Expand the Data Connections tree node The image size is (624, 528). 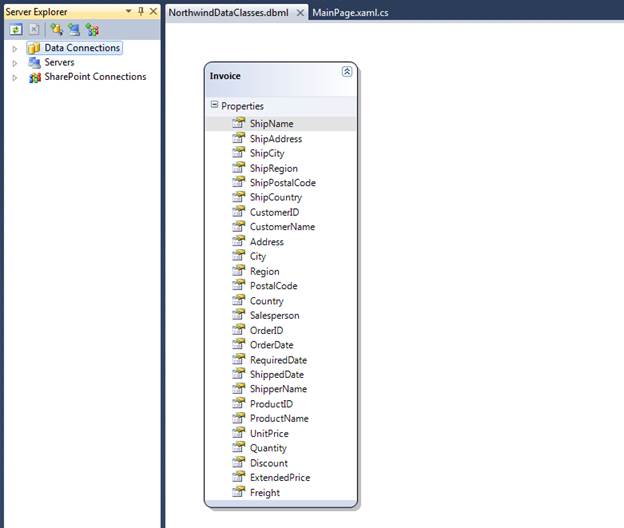coord(15,49)
